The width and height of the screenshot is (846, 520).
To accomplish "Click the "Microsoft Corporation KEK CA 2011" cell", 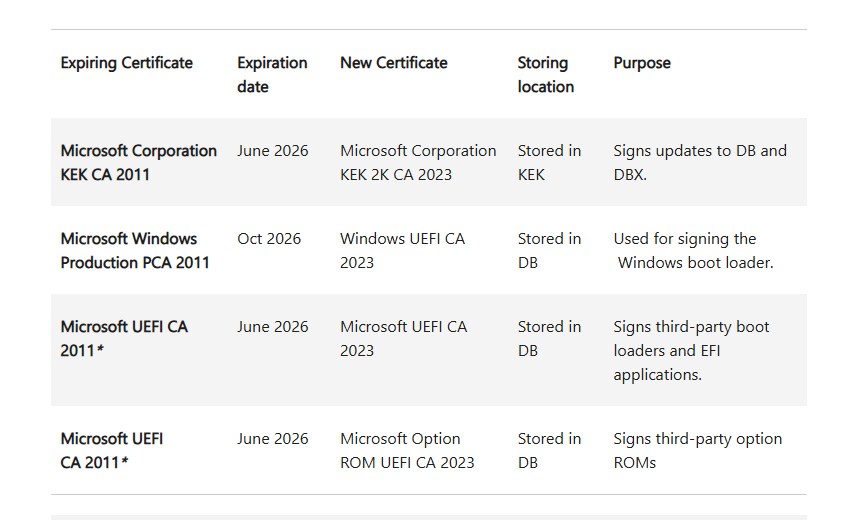I will tap(138, 163).
